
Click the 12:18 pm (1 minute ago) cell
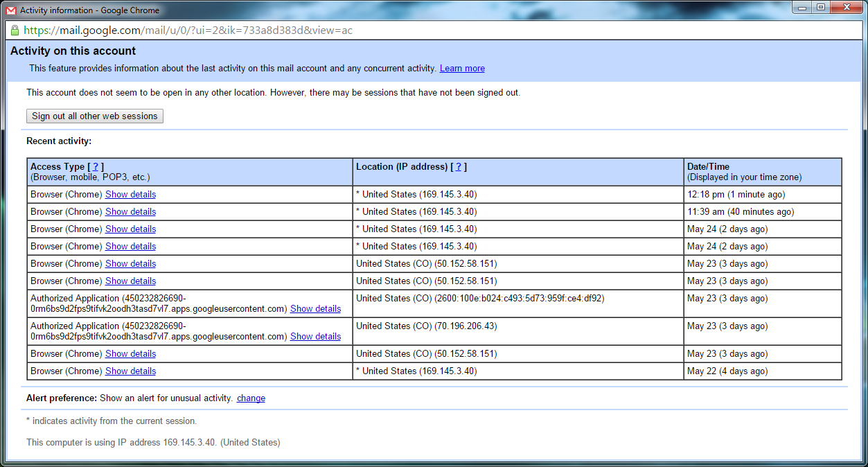tap(763, 195)
